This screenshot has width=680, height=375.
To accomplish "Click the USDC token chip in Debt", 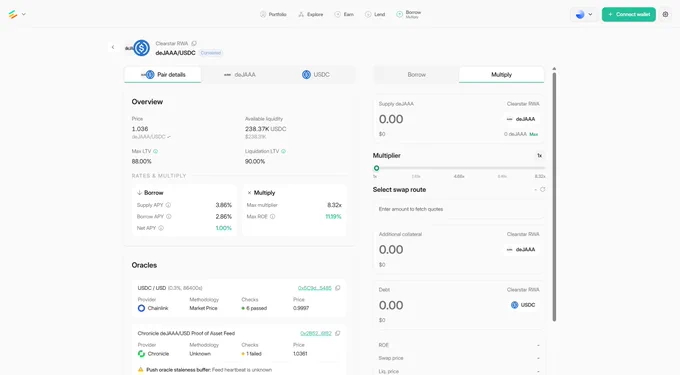I will coord(523,305).
